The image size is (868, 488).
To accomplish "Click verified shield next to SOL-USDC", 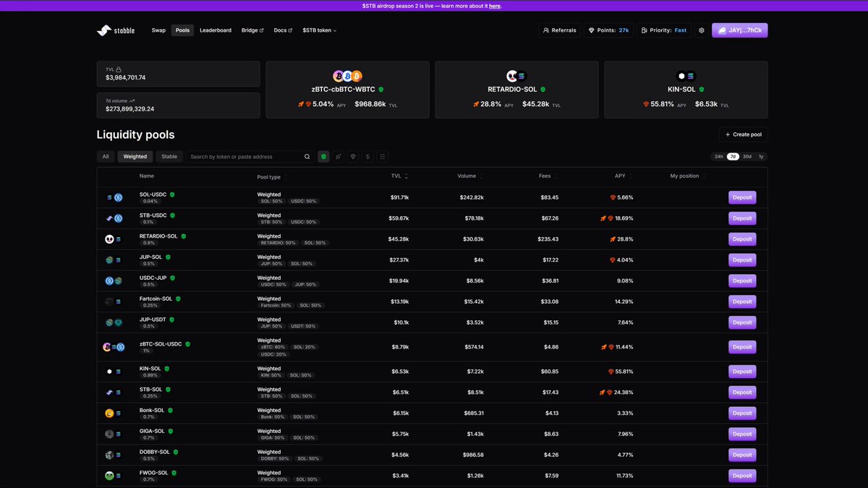I will 172,194.
